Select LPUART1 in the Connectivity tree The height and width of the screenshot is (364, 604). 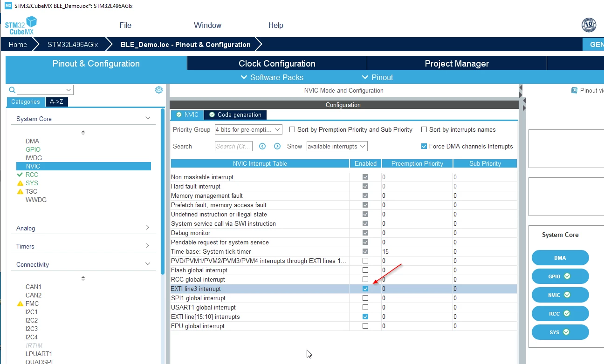pyautogui.click(x=39, y=354)
